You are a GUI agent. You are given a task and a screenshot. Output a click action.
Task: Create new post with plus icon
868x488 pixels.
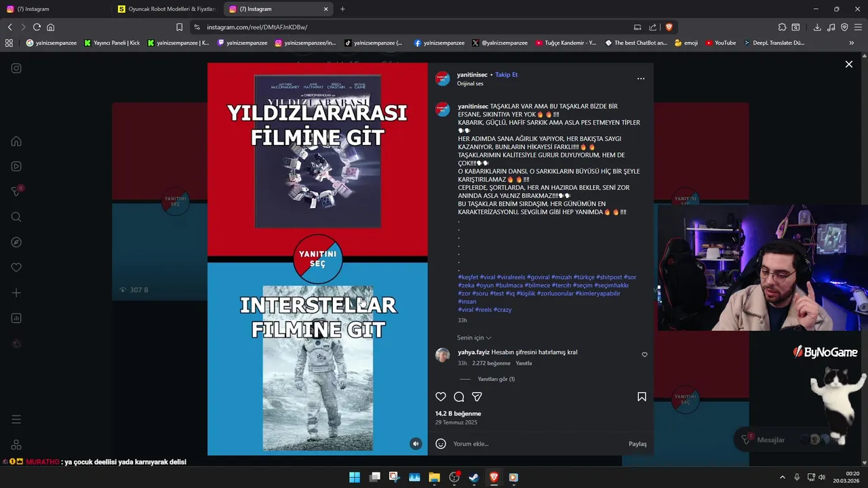(x=16, y=293)
